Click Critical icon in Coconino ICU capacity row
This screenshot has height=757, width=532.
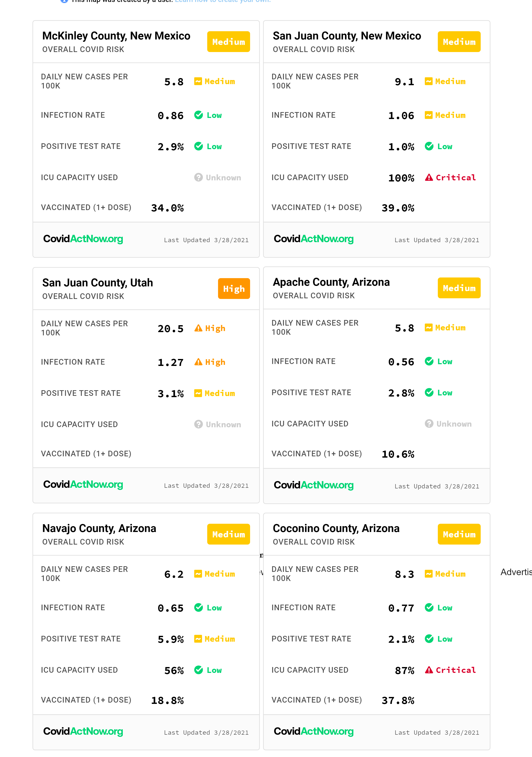click(x=429, y=670)
